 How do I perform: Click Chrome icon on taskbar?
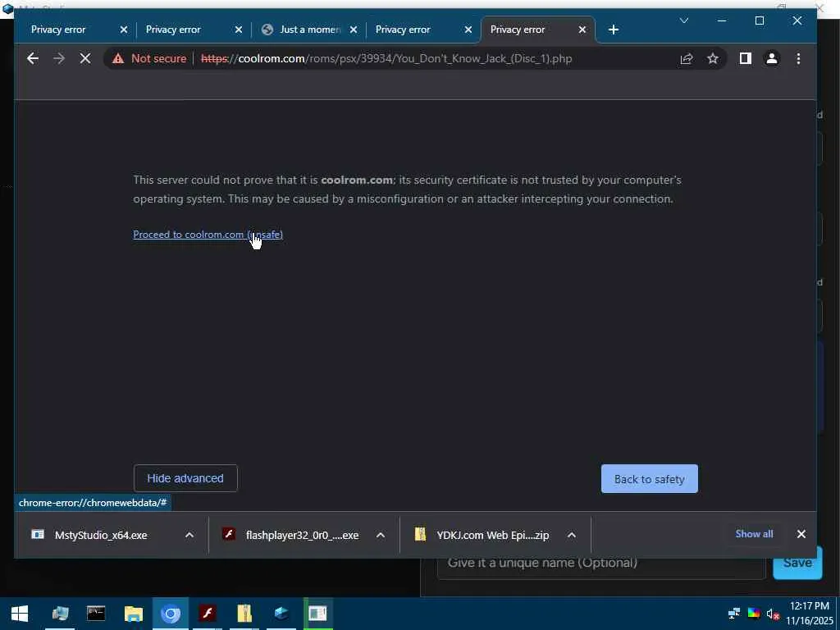click(171, 614)
